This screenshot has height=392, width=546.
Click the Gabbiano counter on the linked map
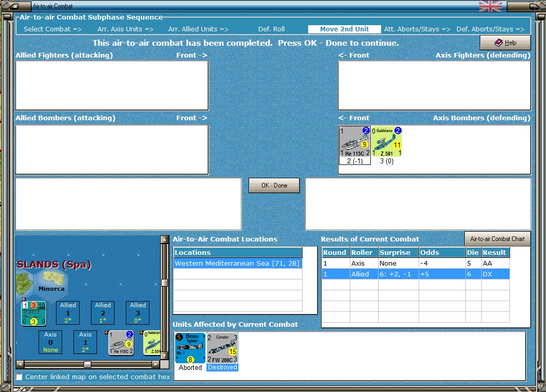152,343
